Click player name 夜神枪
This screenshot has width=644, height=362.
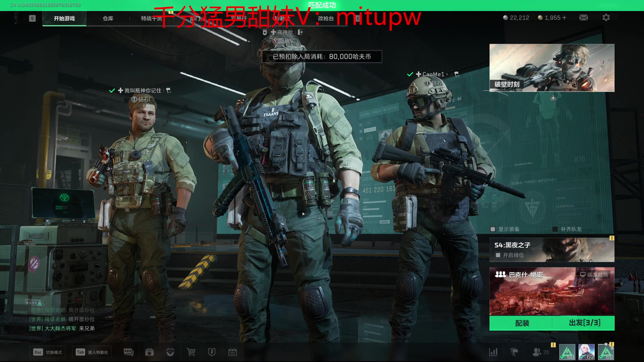pyautogui.click(x=285, y=32)
